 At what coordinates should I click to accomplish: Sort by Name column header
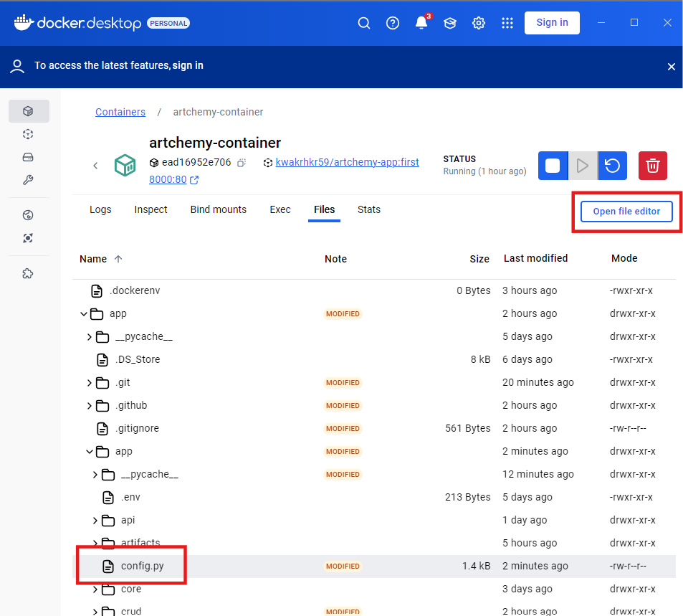tap(93, 259)
